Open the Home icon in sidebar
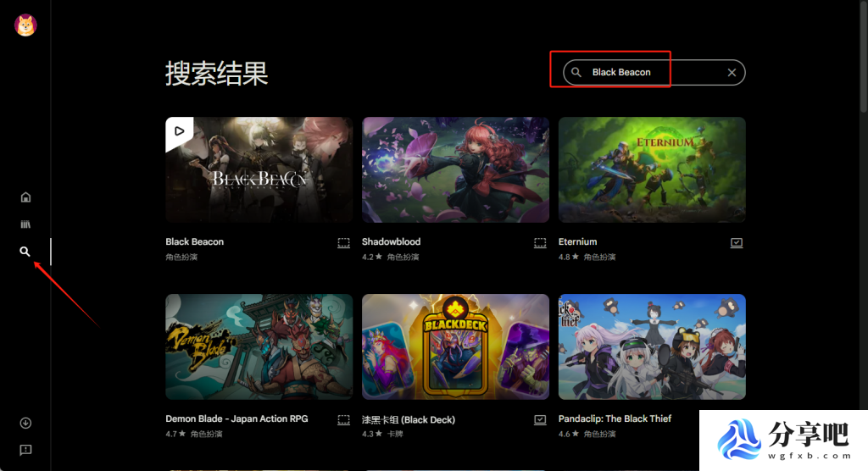This screenshot has height=471, width=868. coord(25,197)
